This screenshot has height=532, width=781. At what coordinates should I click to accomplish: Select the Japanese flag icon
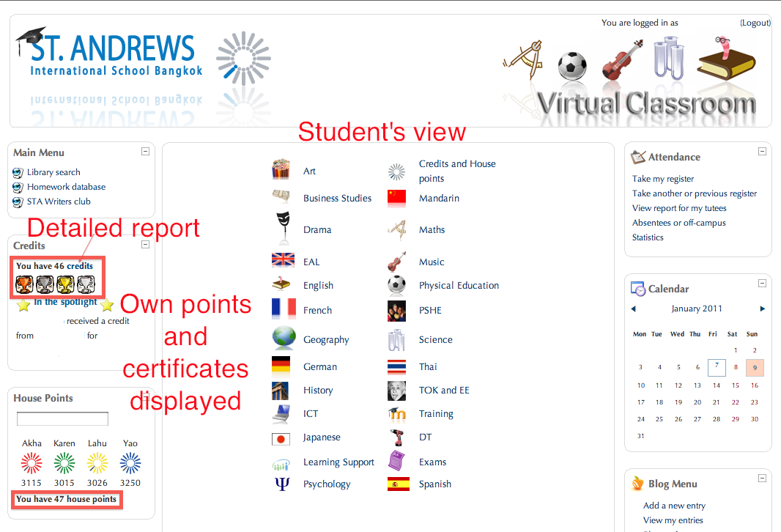point(282,438)
